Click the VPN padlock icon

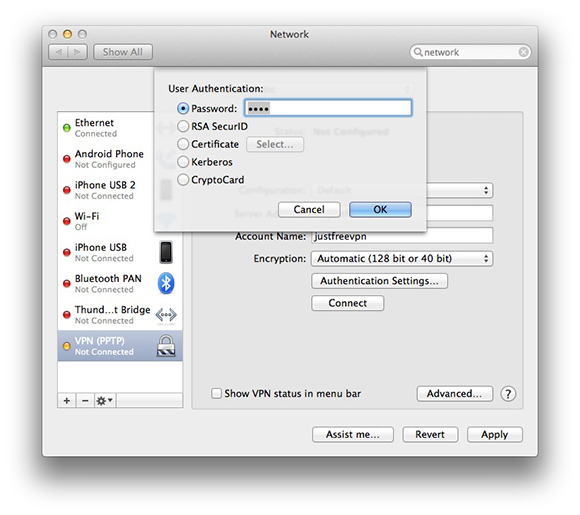click(166, 346)
